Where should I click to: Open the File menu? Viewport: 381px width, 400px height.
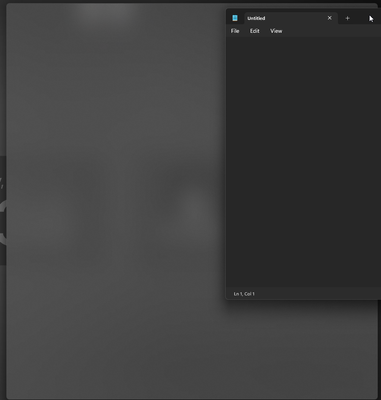tap(235, 31)
